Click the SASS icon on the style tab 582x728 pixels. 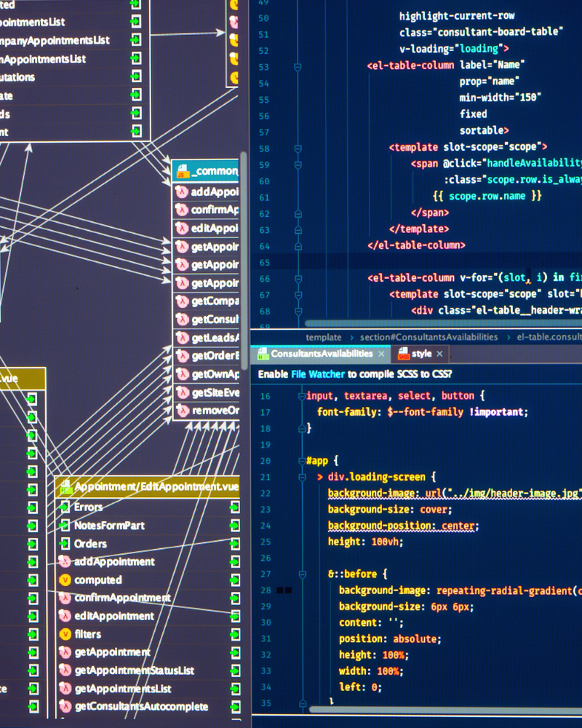pyautogui.click(x=405, y=353)
